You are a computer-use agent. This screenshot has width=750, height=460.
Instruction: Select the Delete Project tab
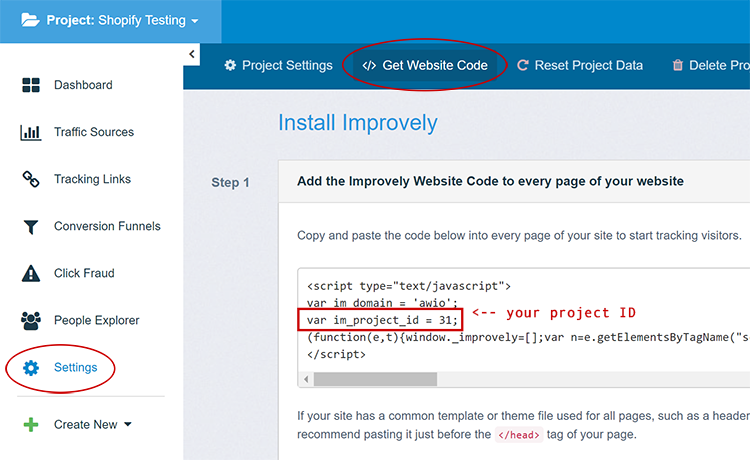(711, 66)
